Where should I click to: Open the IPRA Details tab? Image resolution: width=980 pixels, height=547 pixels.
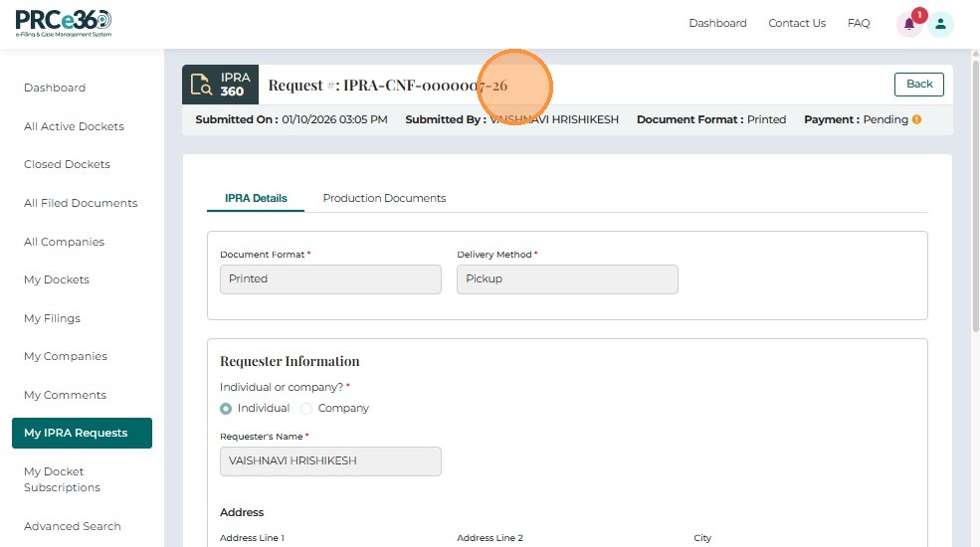click(x=256, y=198)
